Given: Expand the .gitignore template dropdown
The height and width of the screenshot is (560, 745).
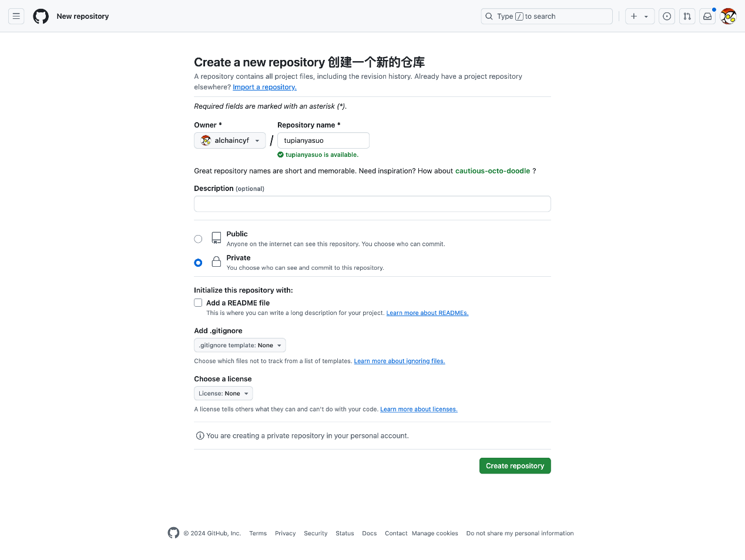Looking at the screenshot, I should tap(240, 346).
